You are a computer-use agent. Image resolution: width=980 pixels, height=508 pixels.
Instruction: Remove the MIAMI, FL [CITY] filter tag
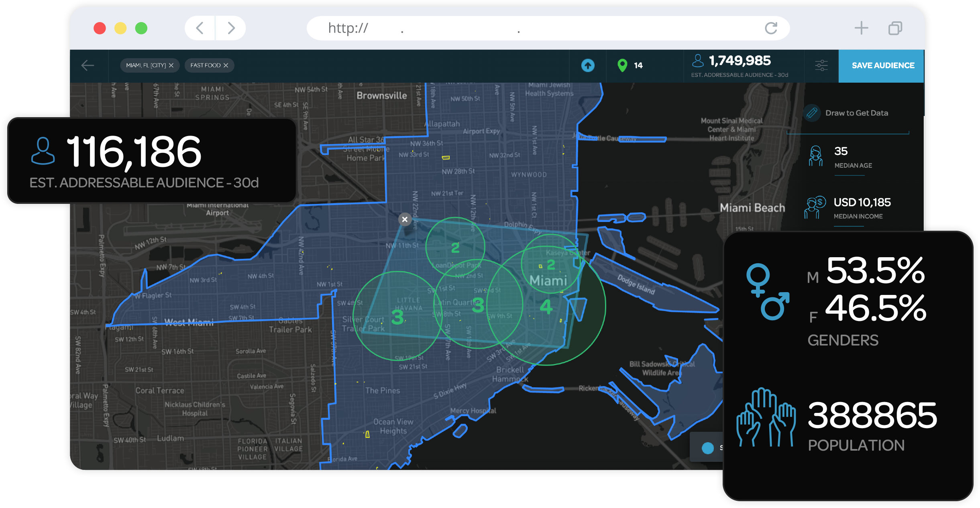pos(171,65)
